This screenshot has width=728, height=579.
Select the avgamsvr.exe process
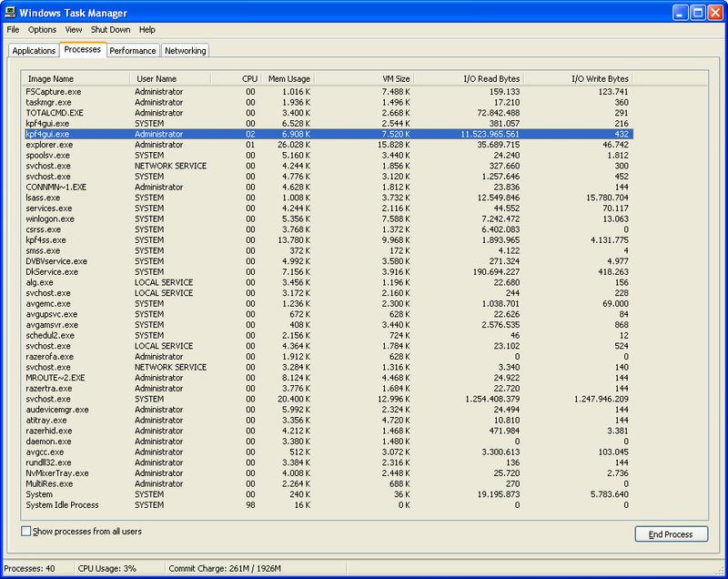[x=329, y=325]
